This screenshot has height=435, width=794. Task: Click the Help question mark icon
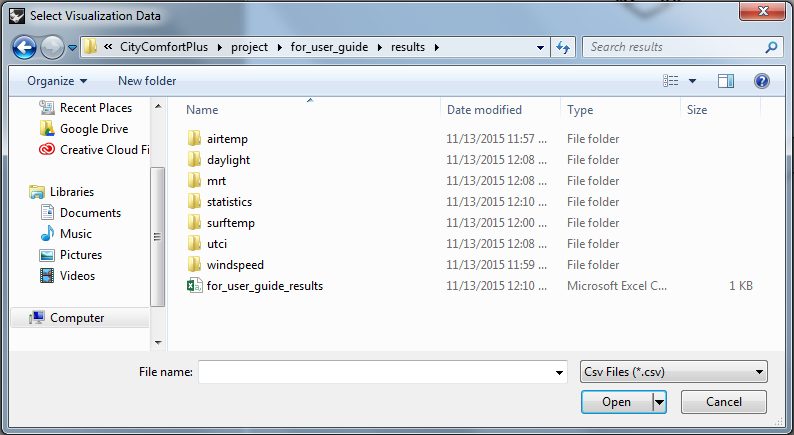[x=762, y=81]
